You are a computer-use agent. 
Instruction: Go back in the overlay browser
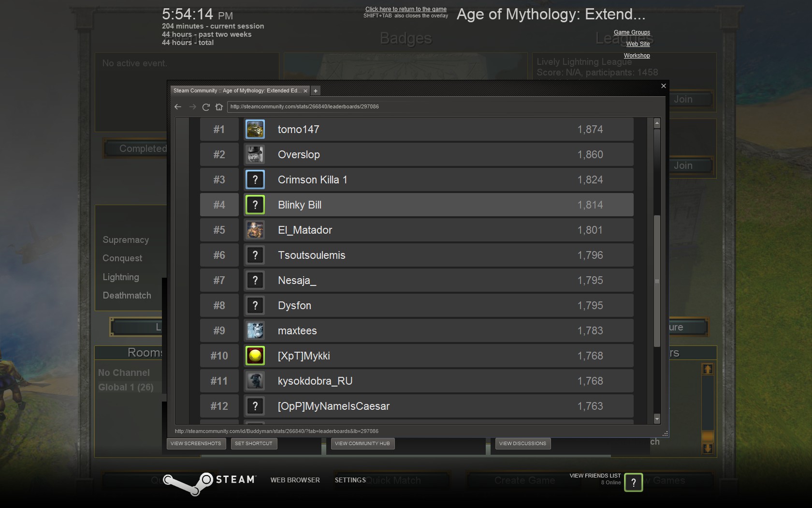pyautogui.click(x=178, y=107)
